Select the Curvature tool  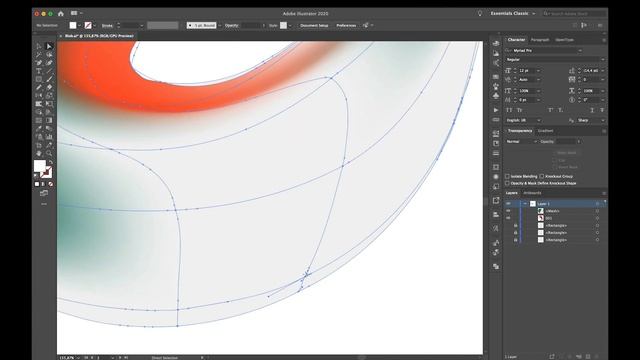[x=49, y=63]
